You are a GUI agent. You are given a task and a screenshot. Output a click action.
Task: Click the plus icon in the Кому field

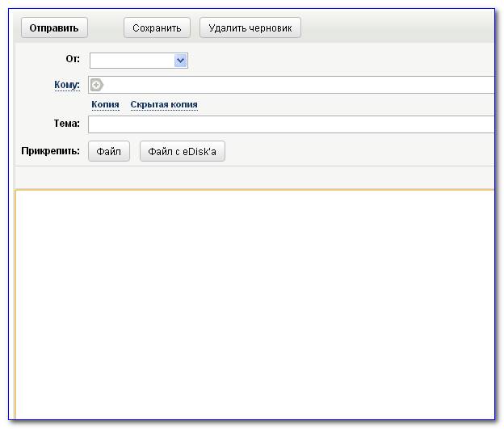point(97,85)
